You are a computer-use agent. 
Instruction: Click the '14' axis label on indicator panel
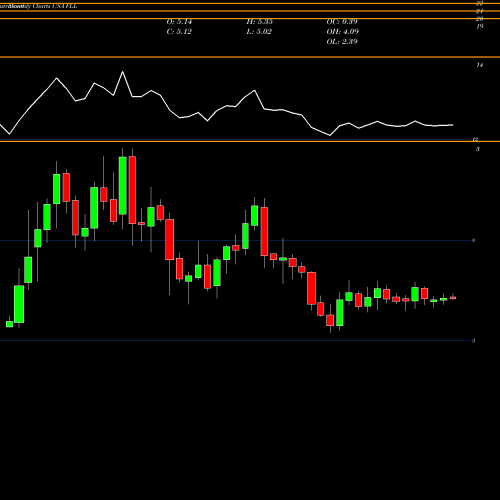click(479, 65)
